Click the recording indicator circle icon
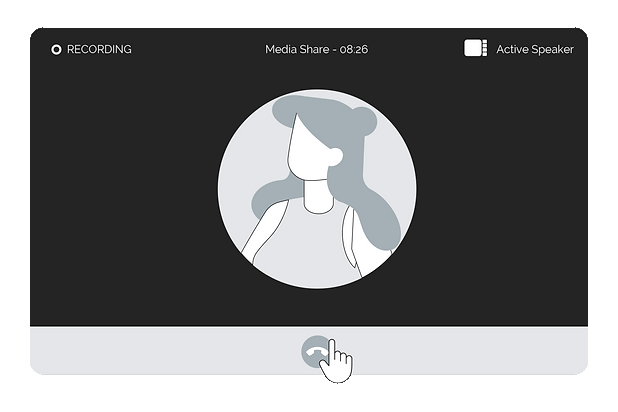The height and width of the screenshot is (412, 618). (56, 50)
